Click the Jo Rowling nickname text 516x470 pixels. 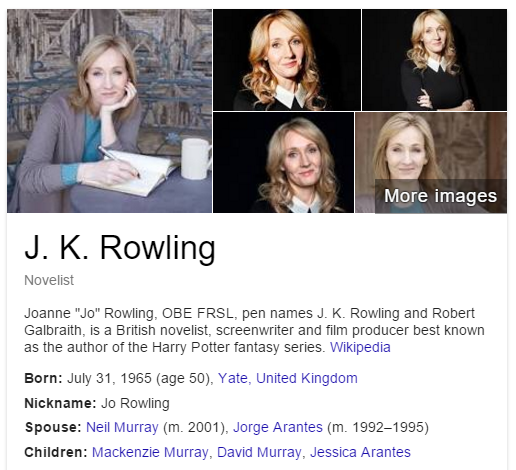135,403
